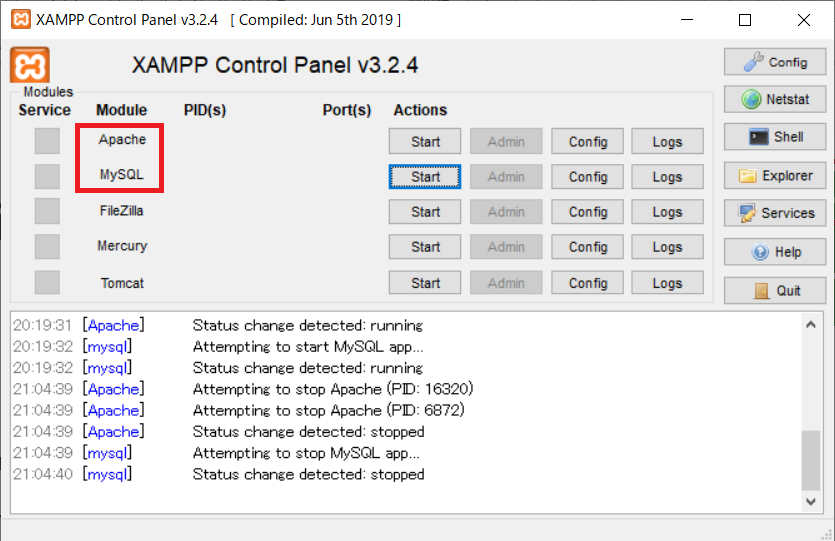Click the Quit door icon button

pyautogui.click(x=775, y=290)
